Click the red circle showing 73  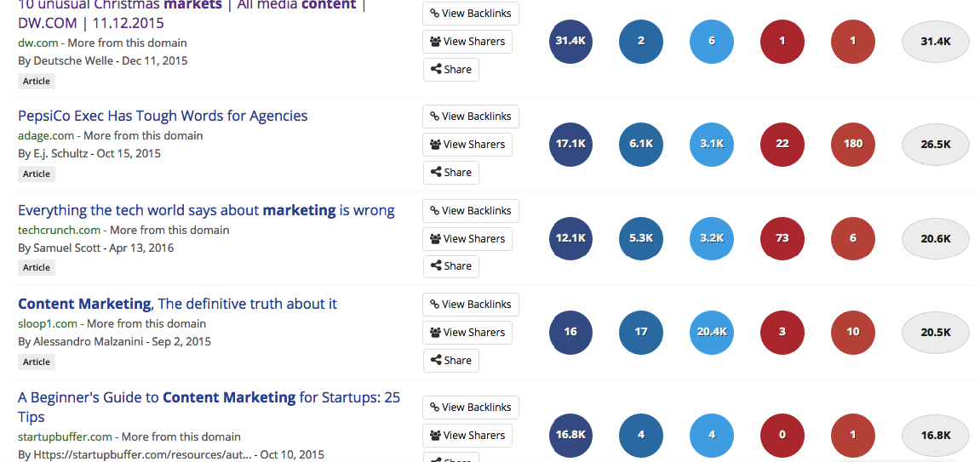coord(782,238)
